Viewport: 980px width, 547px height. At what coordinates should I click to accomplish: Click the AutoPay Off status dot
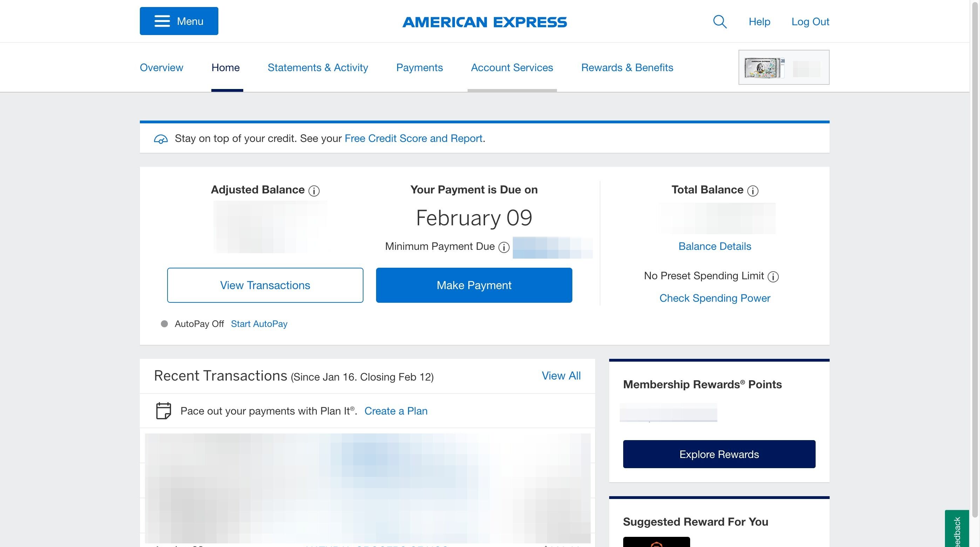164,324
